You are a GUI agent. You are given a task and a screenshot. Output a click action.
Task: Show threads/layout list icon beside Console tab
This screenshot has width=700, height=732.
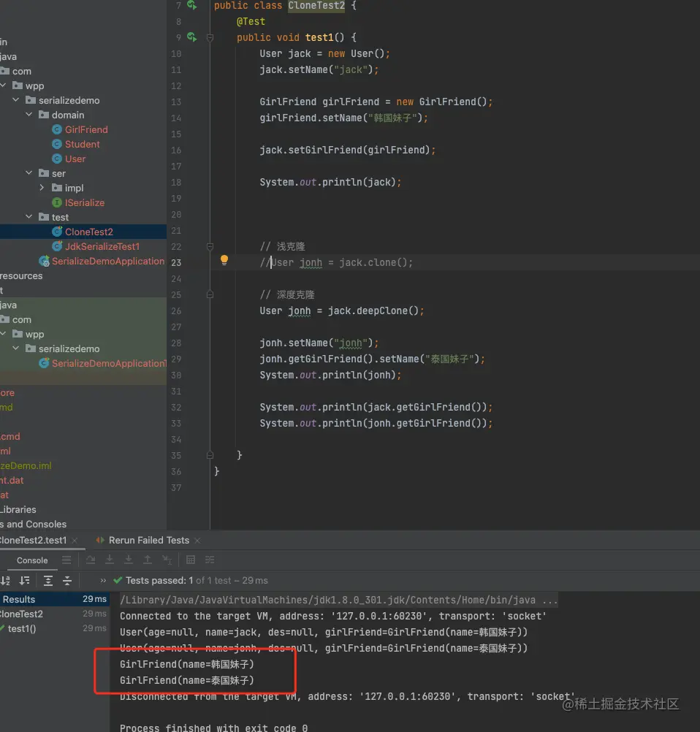pyautogui.click(x=66, y=560)
